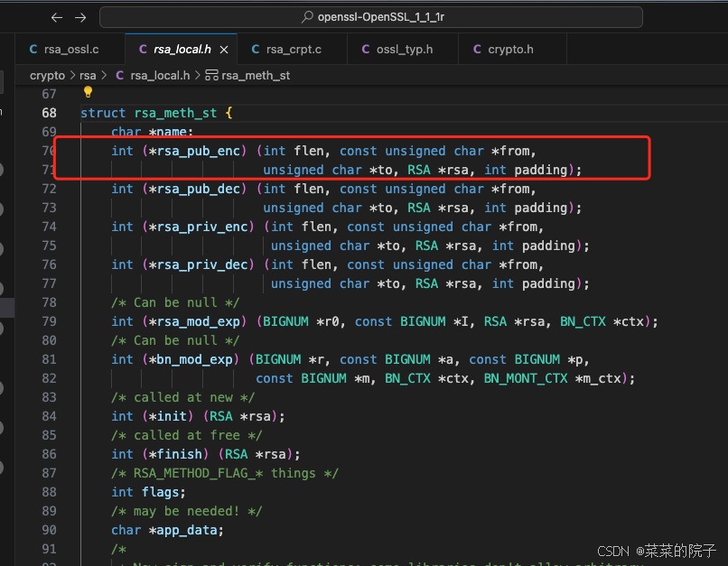Click the rsa_meth_st symbol icon in the breadcrumb
The width and height of the screenshot is (728, 566).
210,76
